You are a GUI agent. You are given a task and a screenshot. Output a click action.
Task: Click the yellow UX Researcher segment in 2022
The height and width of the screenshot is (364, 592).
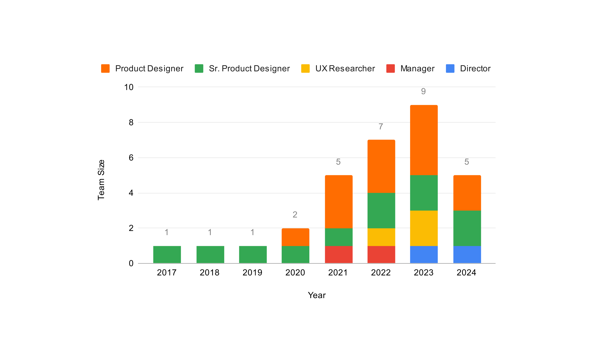[x=381, y=237]
